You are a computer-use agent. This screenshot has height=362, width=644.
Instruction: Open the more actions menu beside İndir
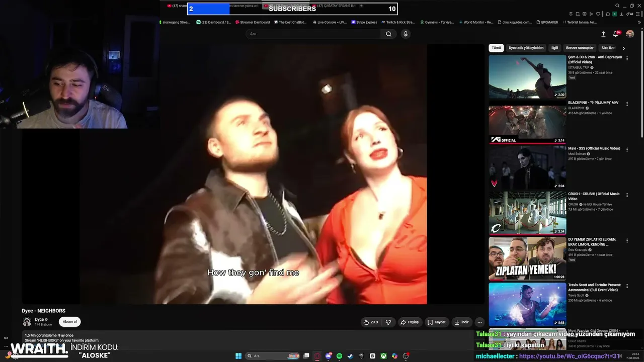coord(479,322)
